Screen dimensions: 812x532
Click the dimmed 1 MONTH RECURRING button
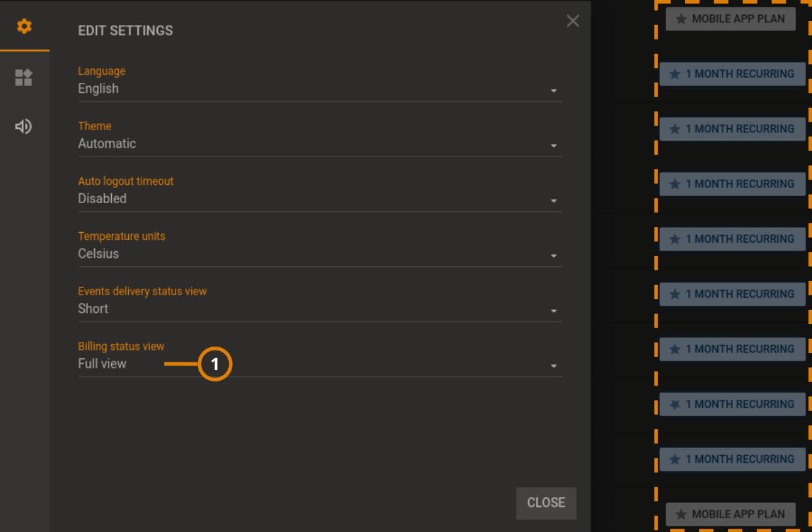(x=732, y=404)
